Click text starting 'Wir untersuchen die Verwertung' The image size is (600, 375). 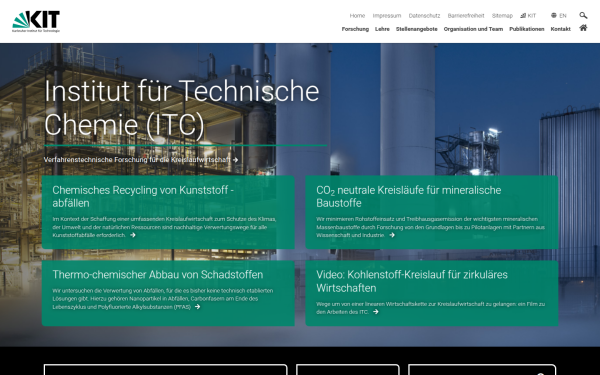(x=163, y=298)
